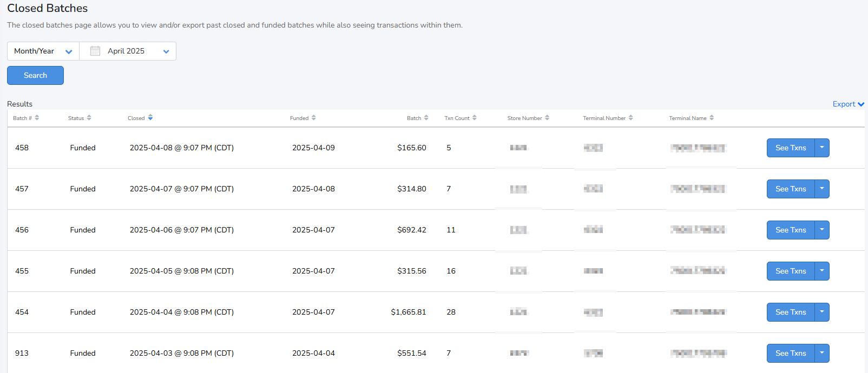Image resolution: width=868 pixels, height=373 pixels.
Task: Sort by Terminal Name column
Action: click(x=692, y=118)
